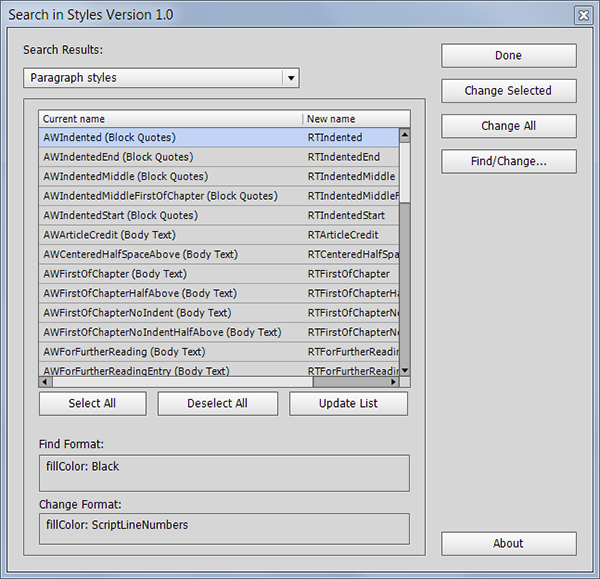Select the AWForFurtherReadingEntry (Body Text) row
600x579 pixels.
219,369
